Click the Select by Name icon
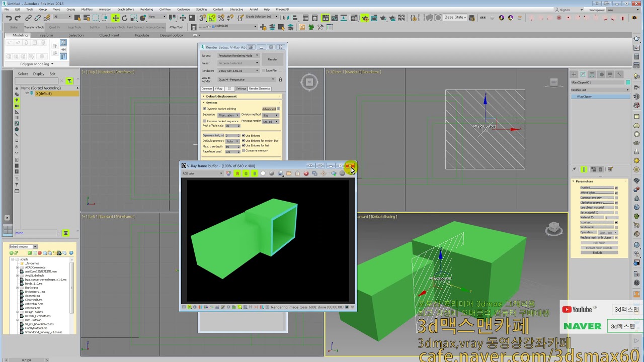Image resolution: width=644 pixels, height=362 pixels. pos(88,18)
